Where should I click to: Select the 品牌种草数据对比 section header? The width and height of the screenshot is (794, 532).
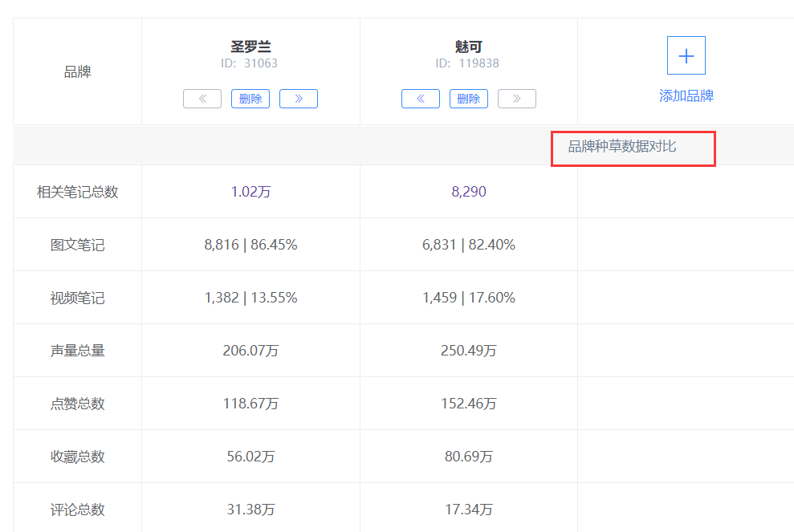tap(622, 147)
